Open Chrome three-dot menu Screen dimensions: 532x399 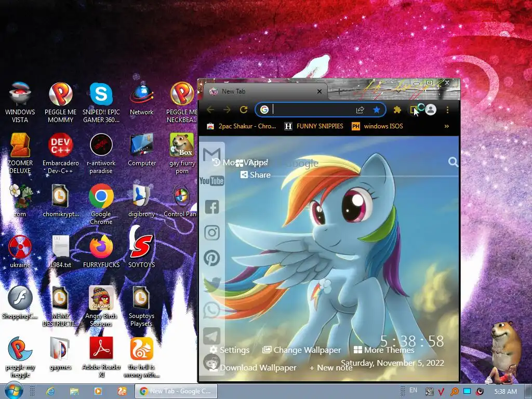pyautogui.click(x=447, y=110)
